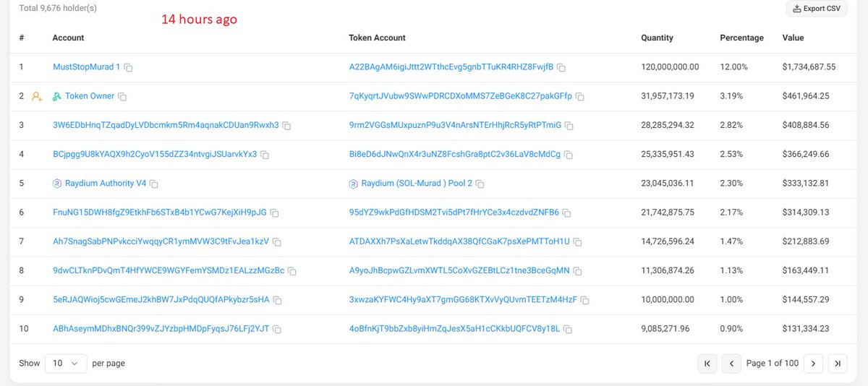Go to the next page
Viewport: 868px width, 386px height.
(813, 364)
